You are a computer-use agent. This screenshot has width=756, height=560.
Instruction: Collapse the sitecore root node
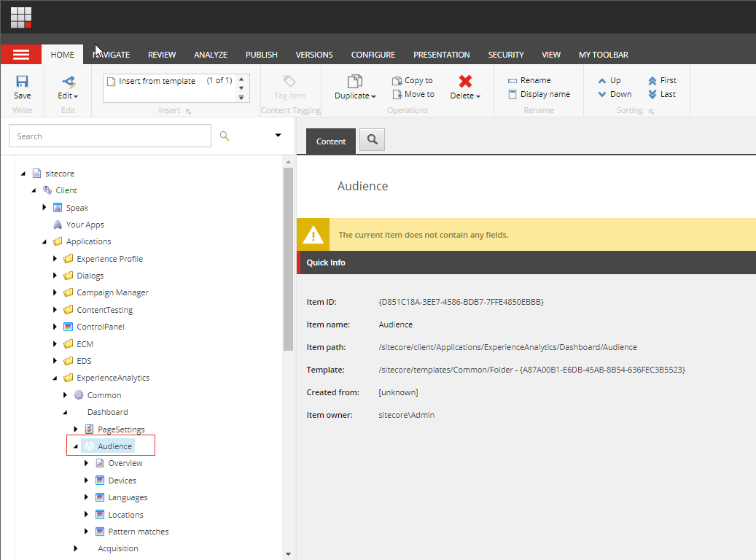23,174
